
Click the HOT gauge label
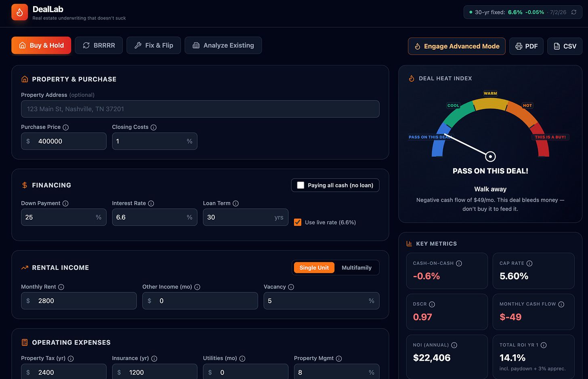(x=527, y=105)
